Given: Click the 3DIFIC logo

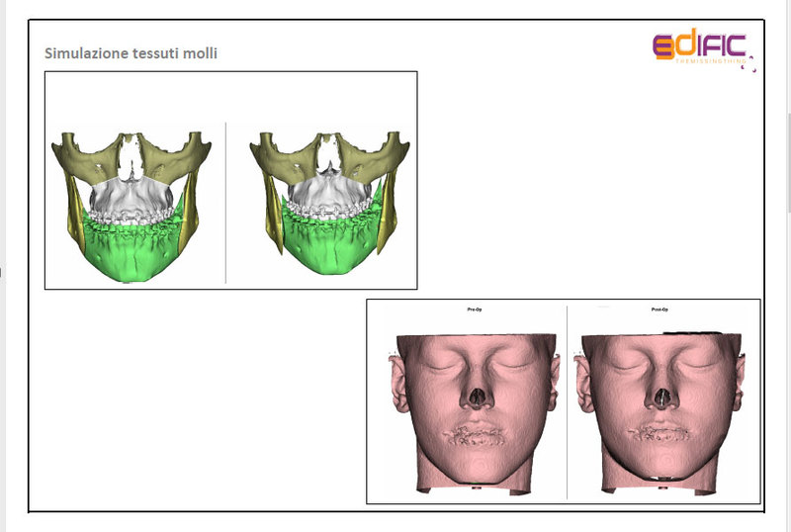Looking at the screenshot, I should [702, 47].
